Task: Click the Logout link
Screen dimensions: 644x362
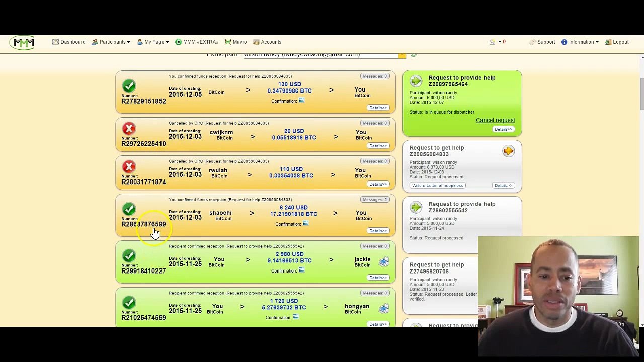Action: 617,42
